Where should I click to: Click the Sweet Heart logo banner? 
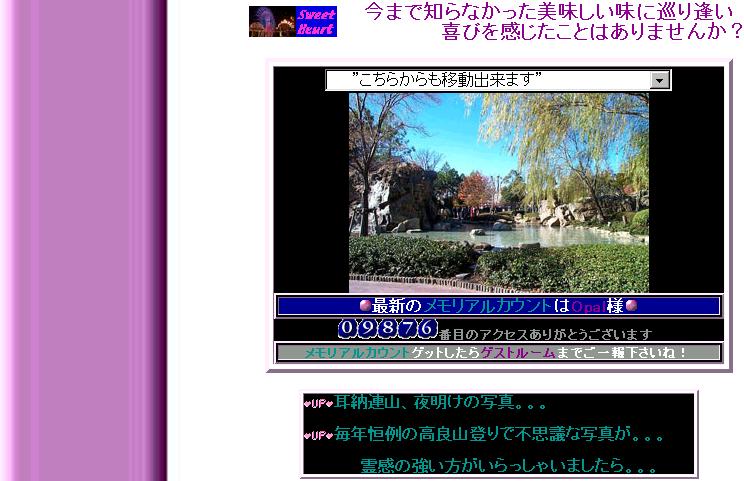[293, 21]
